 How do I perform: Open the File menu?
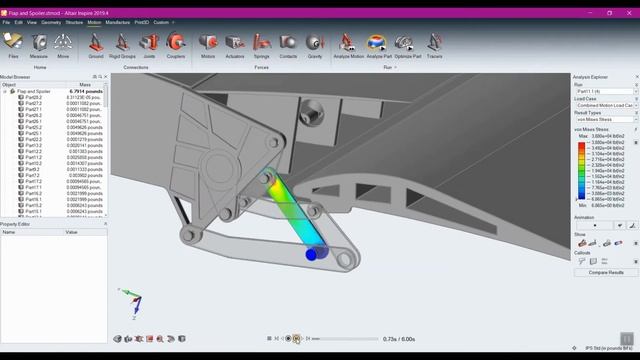pos(6,22)
